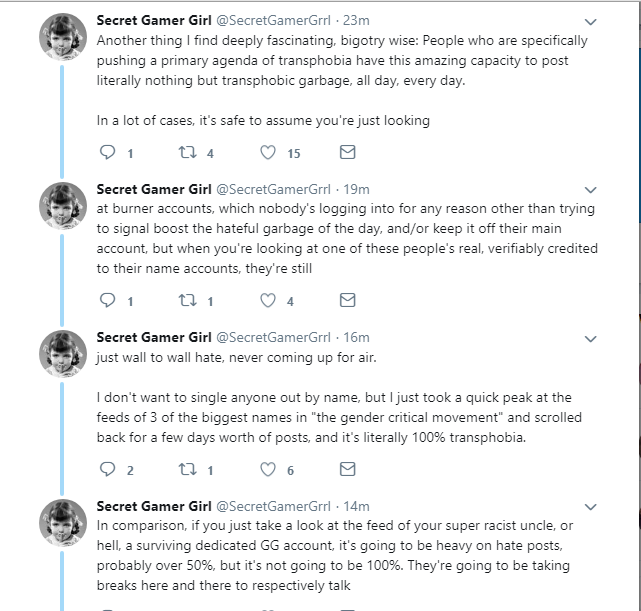Show more options for the 14m tweet
Image resolution: width=641 pixels, height=611 pixels.
(x=590, y=507)
